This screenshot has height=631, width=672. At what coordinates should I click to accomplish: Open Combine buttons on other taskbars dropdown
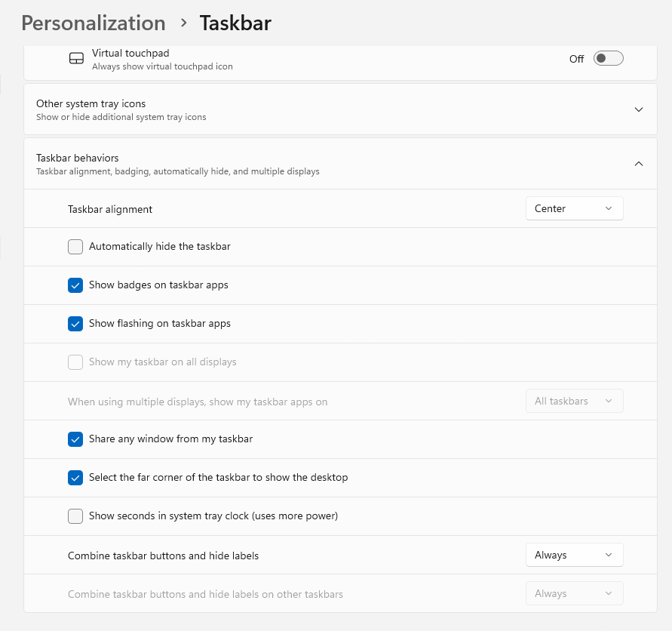click(x=574, y=594)
